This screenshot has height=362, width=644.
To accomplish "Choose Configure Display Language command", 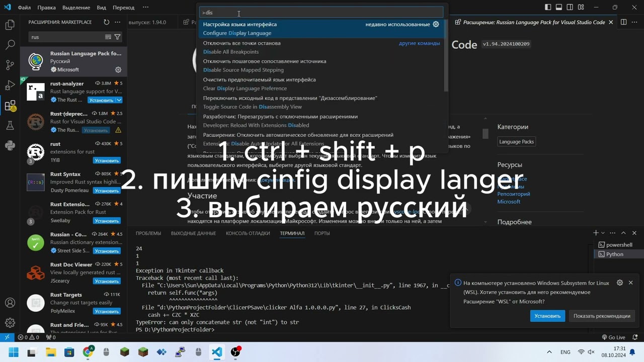I will click(321, 29).
